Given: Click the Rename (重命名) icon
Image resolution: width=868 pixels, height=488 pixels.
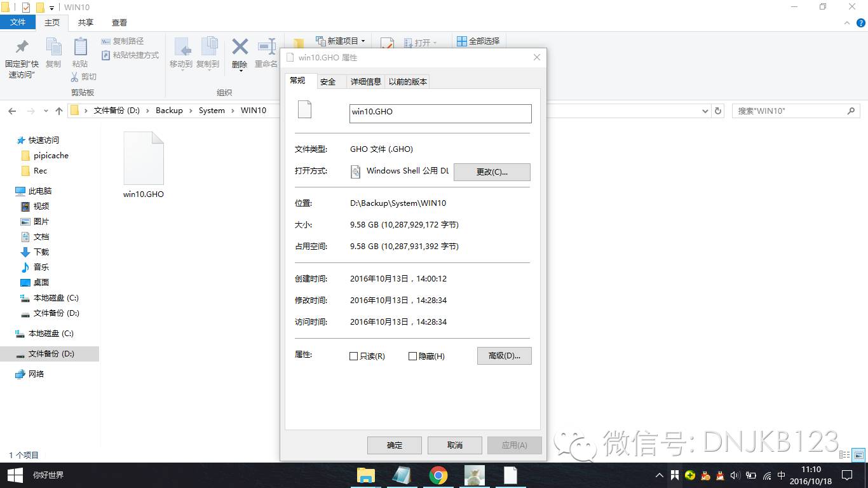Looking at the screenshot, I should tap(266, 46).
